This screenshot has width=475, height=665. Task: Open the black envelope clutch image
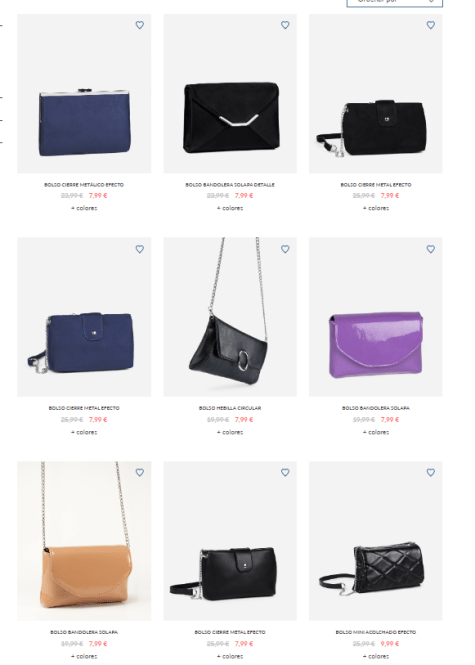[230, 94]
